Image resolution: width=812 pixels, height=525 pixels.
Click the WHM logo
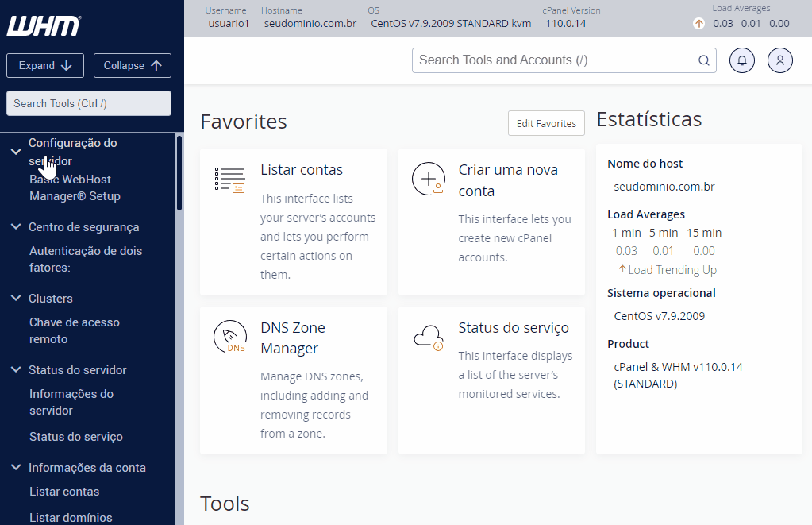44,26
